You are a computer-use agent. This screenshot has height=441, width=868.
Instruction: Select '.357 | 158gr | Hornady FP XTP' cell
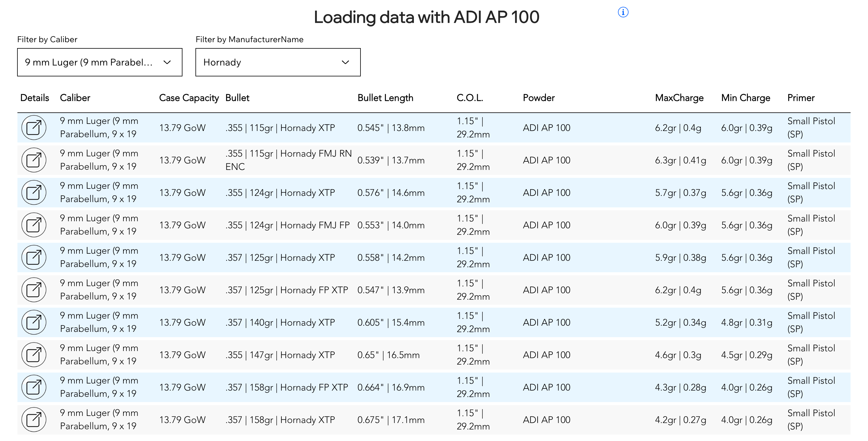287,388
